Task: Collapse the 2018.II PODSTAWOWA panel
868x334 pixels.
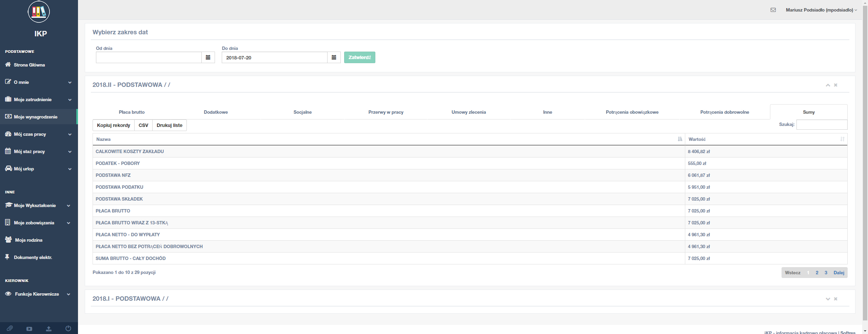Action: pos(828,85)
